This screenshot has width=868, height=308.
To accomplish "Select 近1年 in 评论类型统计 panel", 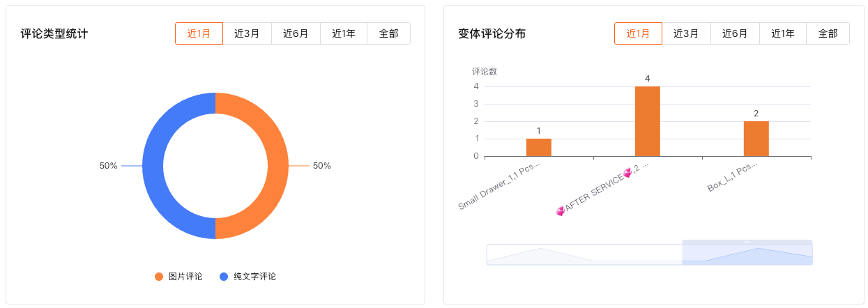I will [344, 33].
